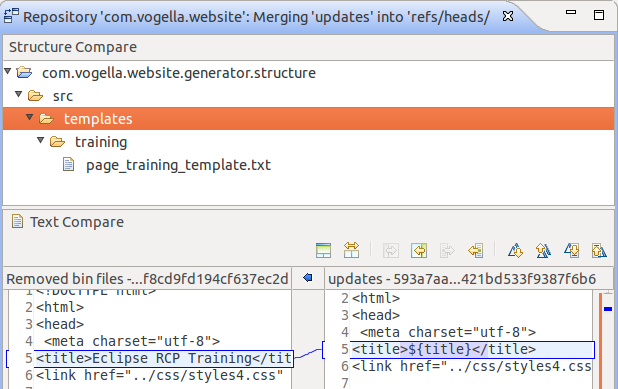This screenshot has width=618, height=389.
Task: Go to Next Difference
Action: pos(515,251)
